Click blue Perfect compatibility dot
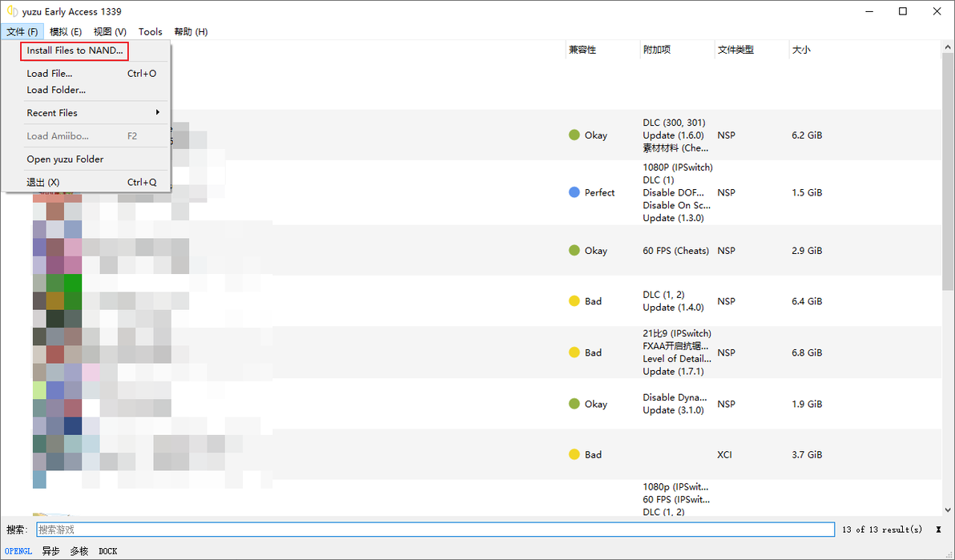This screenshot has height=560, width=955. [574, 192]
